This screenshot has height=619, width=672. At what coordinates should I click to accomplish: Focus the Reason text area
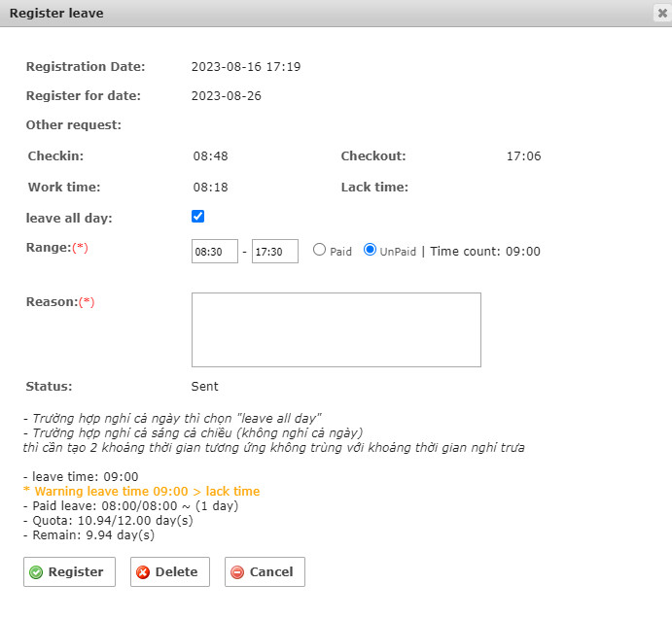336,329
